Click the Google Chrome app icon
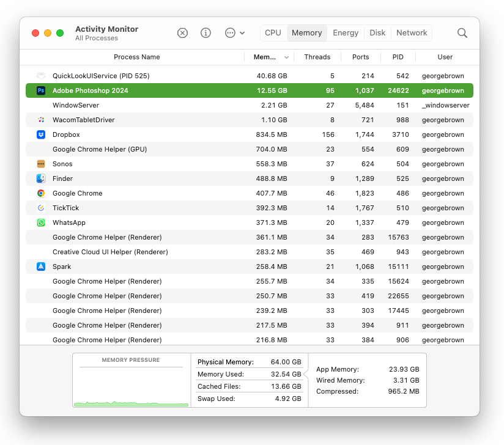 tap(41, 193)
